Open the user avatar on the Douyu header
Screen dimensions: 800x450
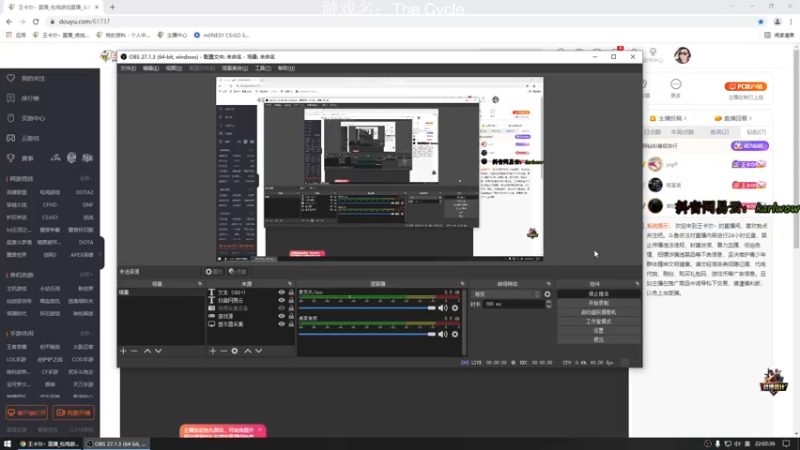[x=682, y=55]
